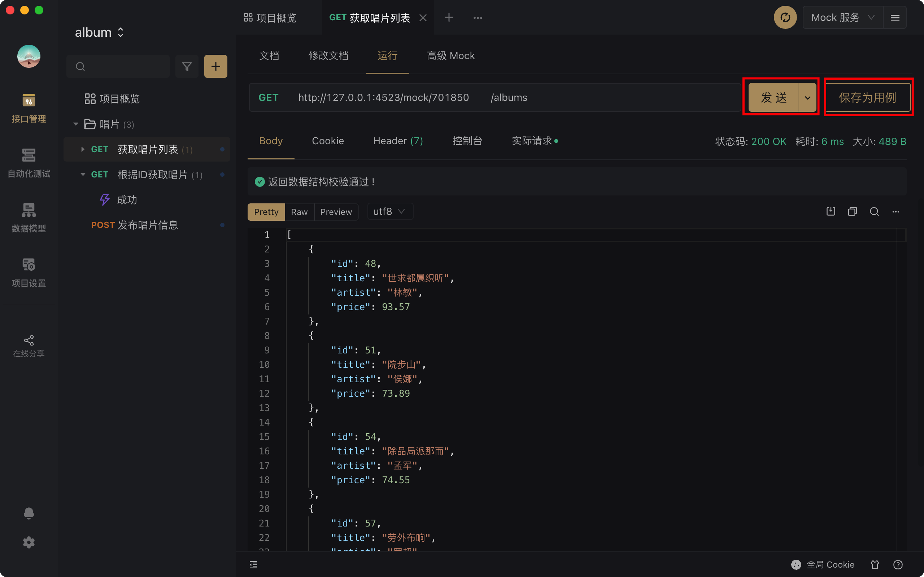The image size is (924, 577).
Task: Download response using the save icon
Action: [831, 211]
